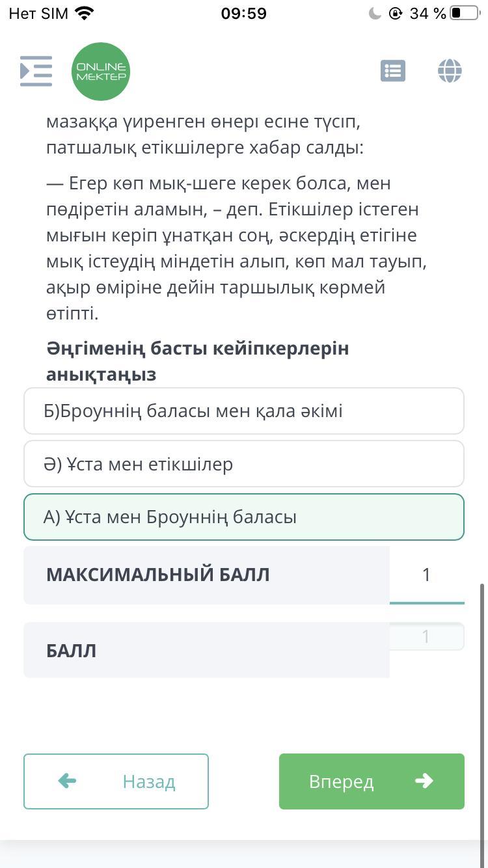Tap the Online Mektep logo

click(101, 72)
